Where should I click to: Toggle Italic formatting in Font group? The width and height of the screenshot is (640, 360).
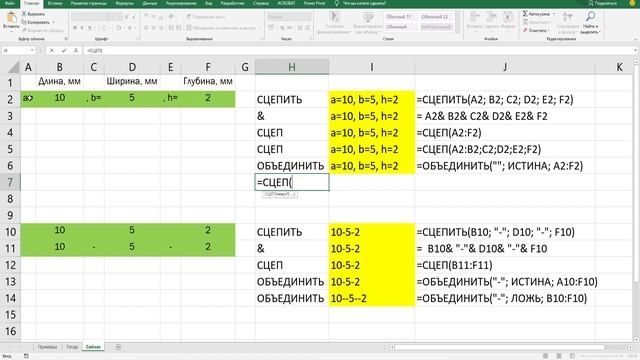(82, 28)
